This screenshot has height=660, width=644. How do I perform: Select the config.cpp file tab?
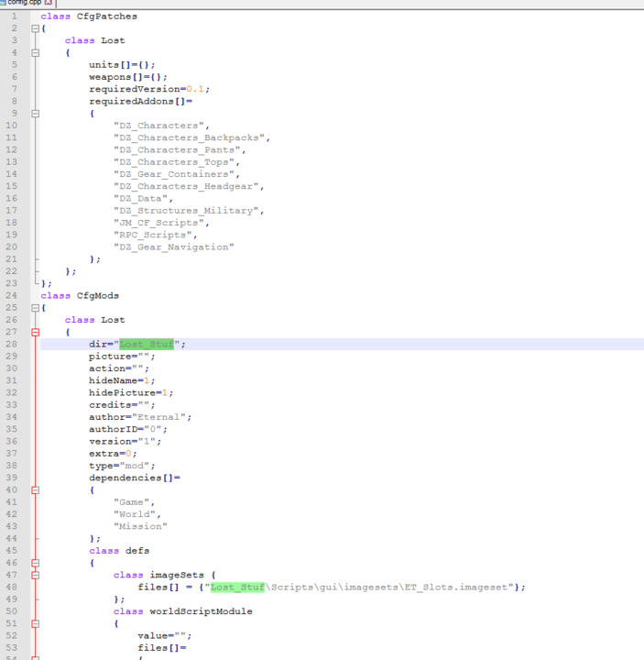coord(27,3)
